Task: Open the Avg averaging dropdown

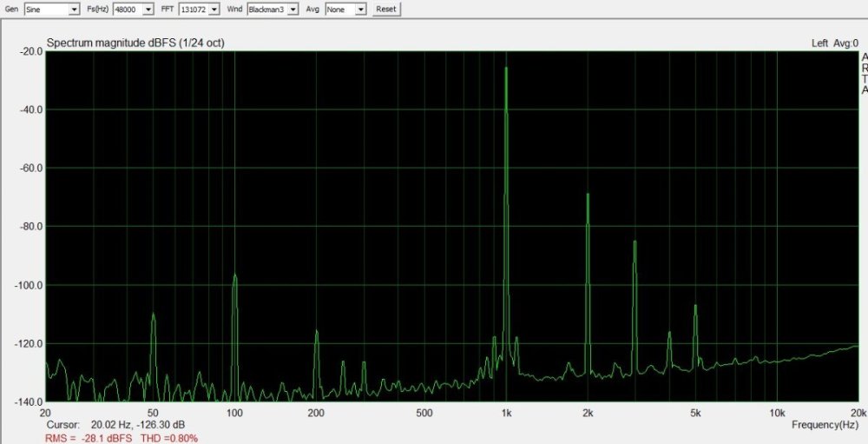Action: [345, 9]
